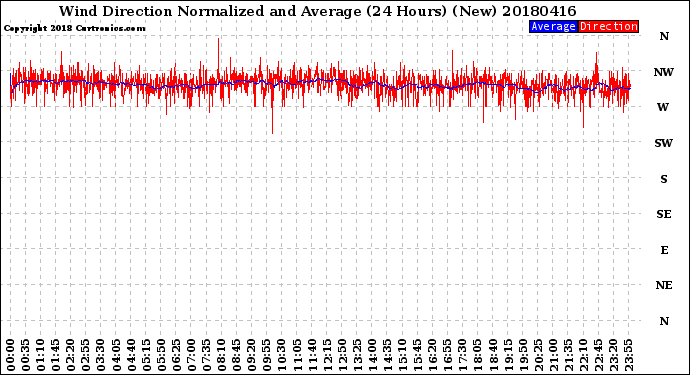Click the 04:05 time label

pos(116,355)
